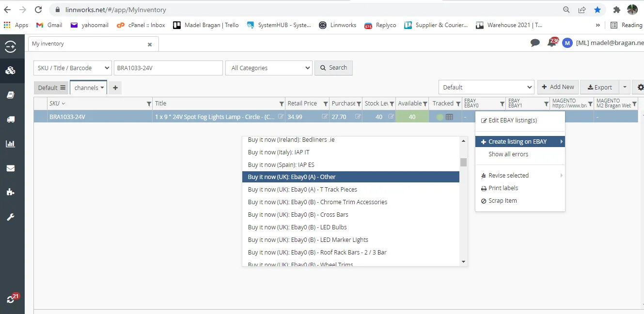Choose Ebay0 (B) - LED Marker Lights

tap(351, 240)
